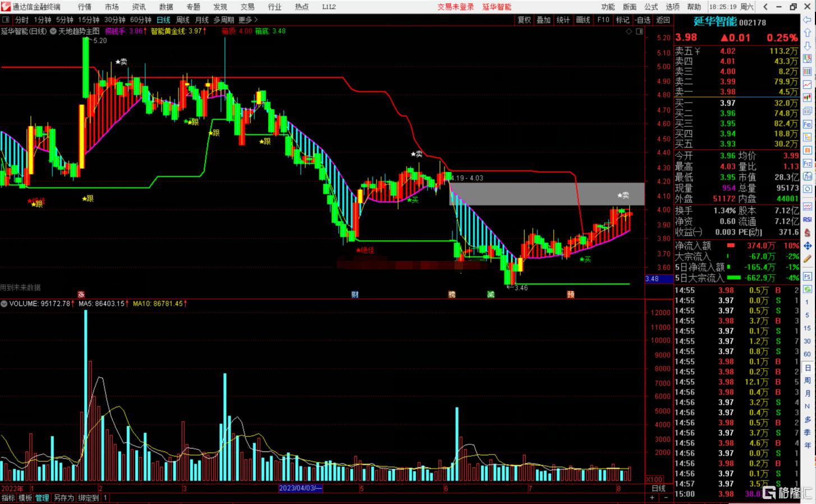Open the 公式 menu
816x504 pixels.
(x=651, y=7)
